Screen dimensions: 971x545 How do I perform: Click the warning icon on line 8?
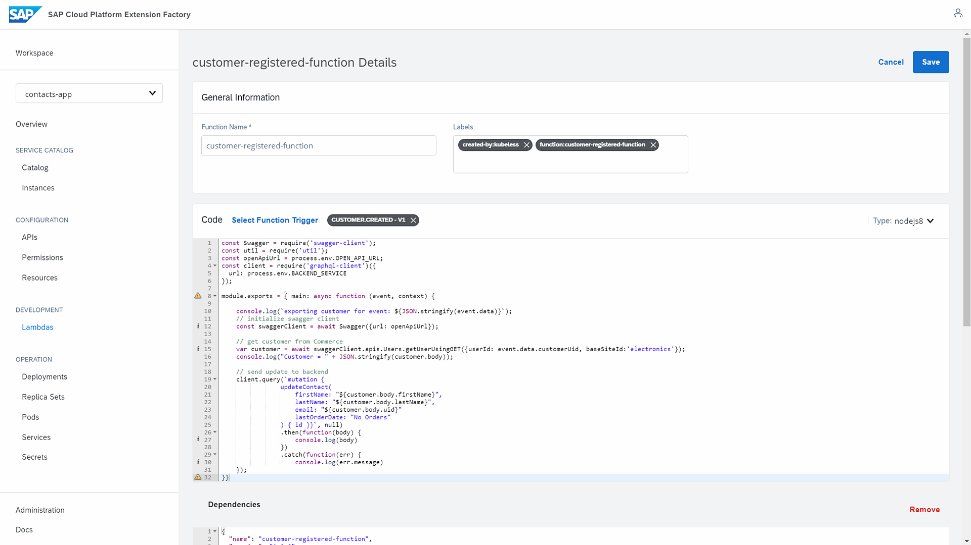point(198,296)
